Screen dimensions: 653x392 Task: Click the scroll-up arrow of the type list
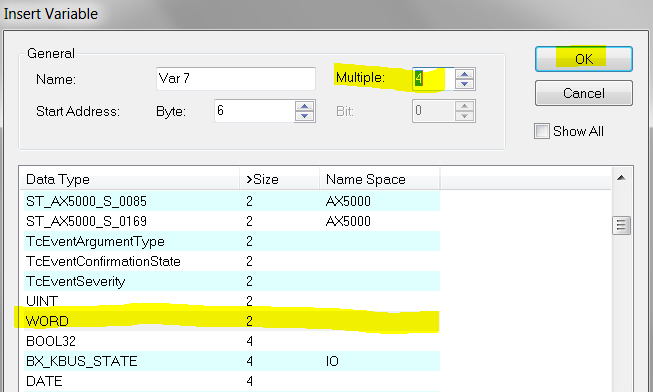621,178
